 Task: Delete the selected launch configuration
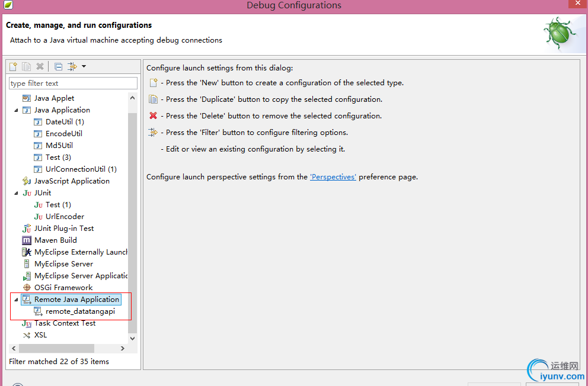click(x=40, y=67)
